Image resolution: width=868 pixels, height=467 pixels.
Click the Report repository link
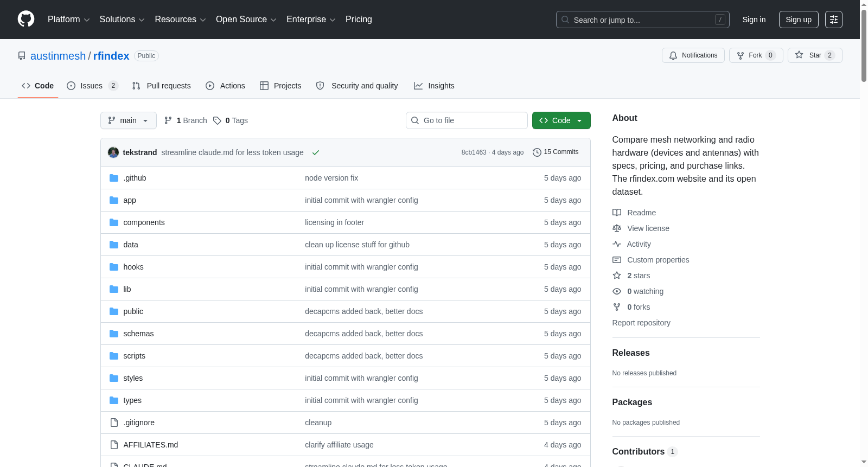(x=641, y=323)
